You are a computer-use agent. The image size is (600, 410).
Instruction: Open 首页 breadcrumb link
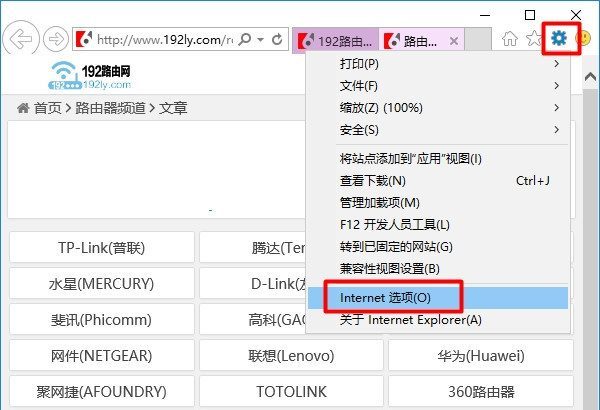pos(48,108)
